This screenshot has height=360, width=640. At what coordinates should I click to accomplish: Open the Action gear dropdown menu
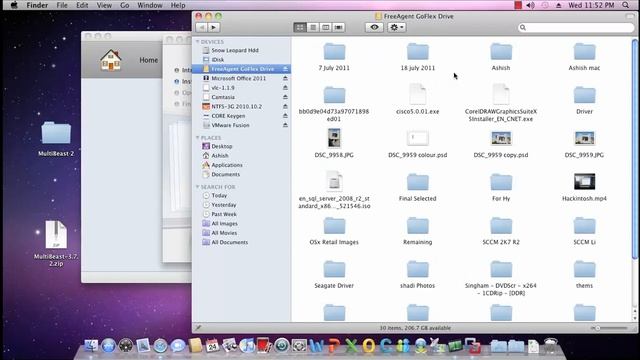[x=396, y=27]
